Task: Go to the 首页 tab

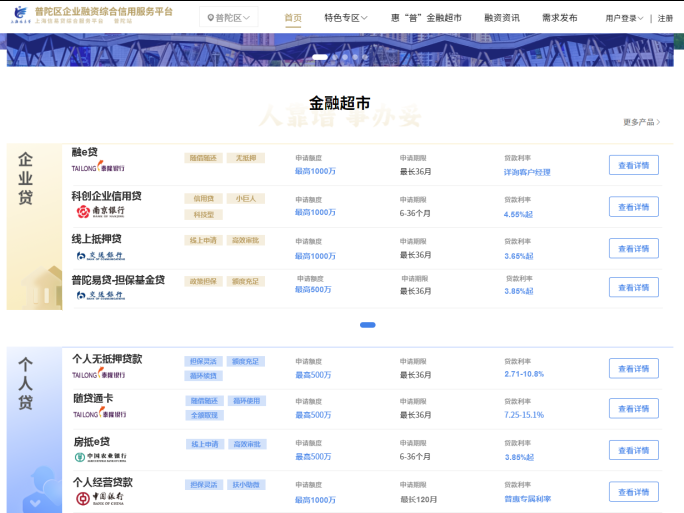Action: 292,18
